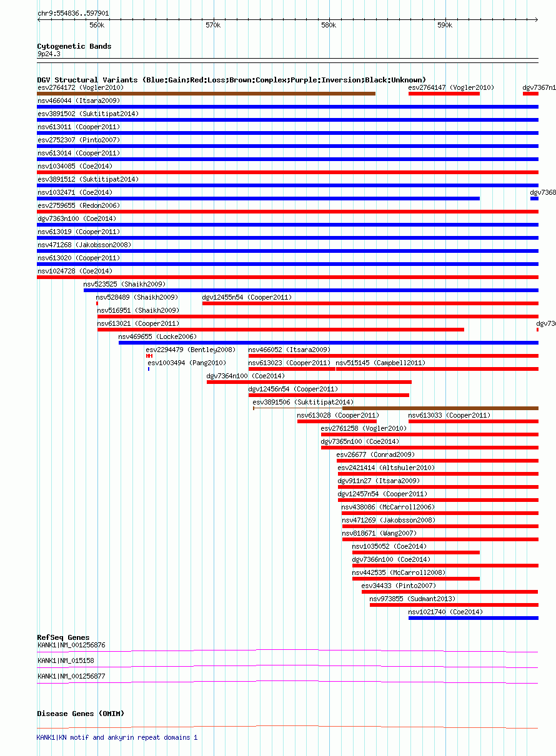Click dgv12455n54 (Cooper2011) variant label
The width and height of the screenshot is (556, 756).
tap(247, 297)
